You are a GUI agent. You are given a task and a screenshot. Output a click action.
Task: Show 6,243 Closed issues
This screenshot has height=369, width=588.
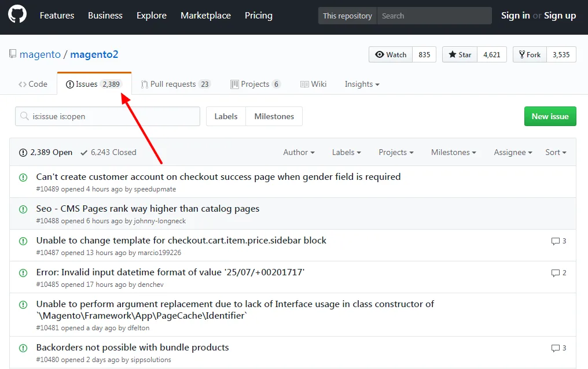click(108, 152)
